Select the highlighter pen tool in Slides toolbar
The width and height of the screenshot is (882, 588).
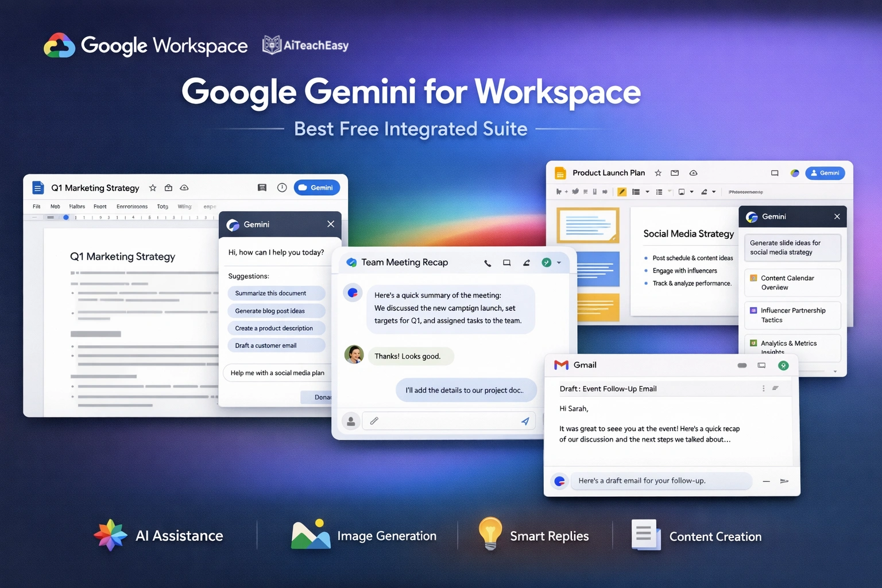pyautogui.click(x=622, y=192)
